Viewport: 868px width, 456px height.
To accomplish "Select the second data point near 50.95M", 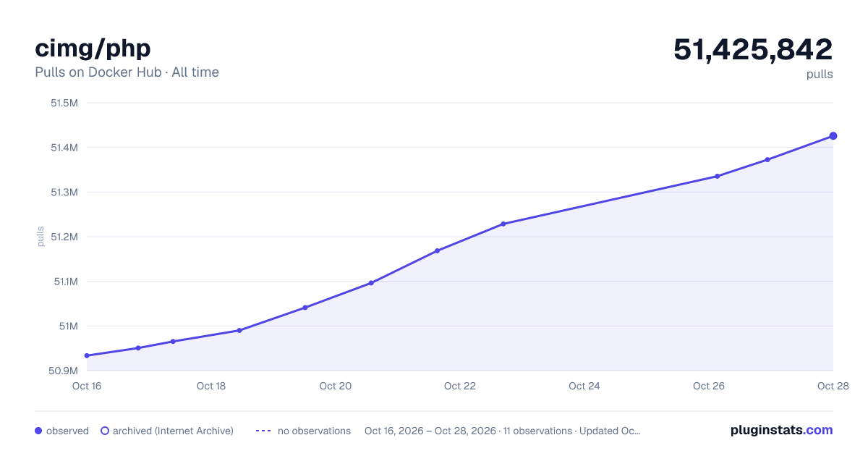I will click(138, 348).
